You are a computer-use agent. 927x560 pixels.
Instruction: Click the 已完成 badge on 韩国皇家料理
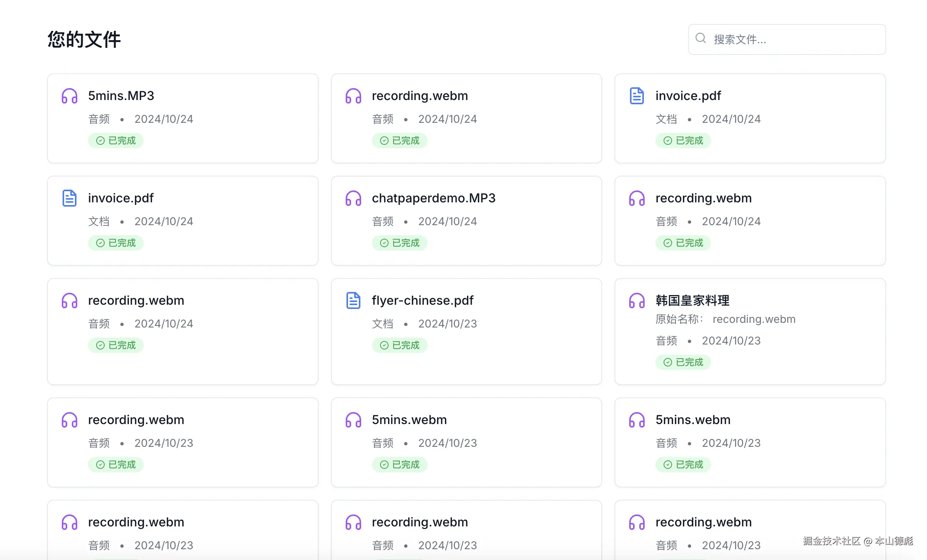coord(683,362)
